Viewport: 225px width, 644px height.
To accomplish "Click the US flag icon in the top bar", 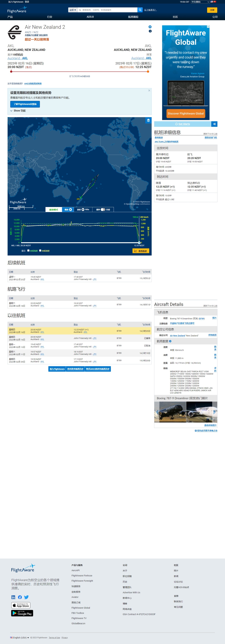I will tap(212, 2).
